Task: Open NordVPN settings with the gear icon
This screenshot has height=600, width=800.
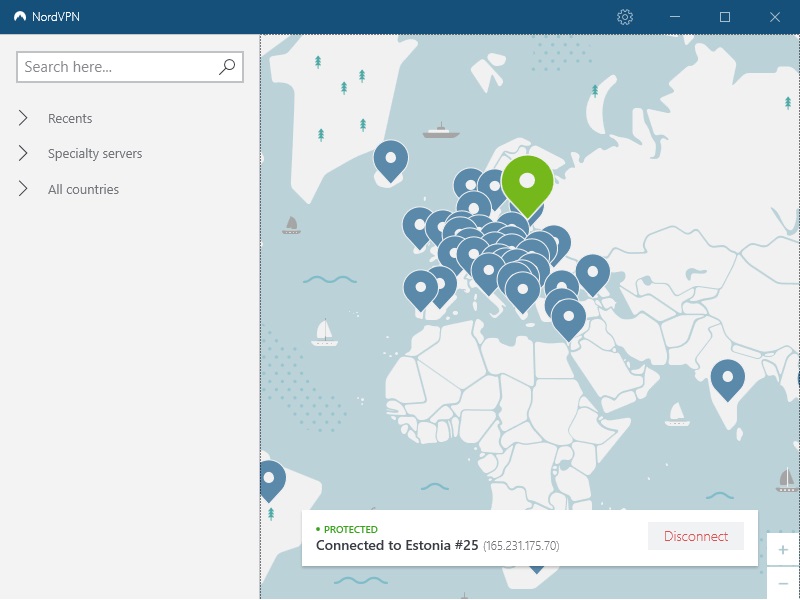Action: pyautogui.click(x=624, y=17)
